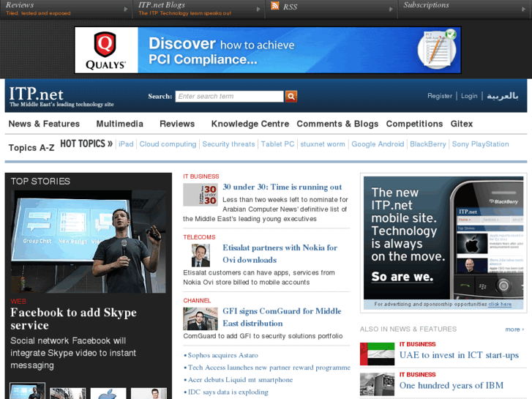This screenshot has width=532, height=399.
Task: Open the Gitex menu item
Action: pyautogui.click(x=462, y=124)
